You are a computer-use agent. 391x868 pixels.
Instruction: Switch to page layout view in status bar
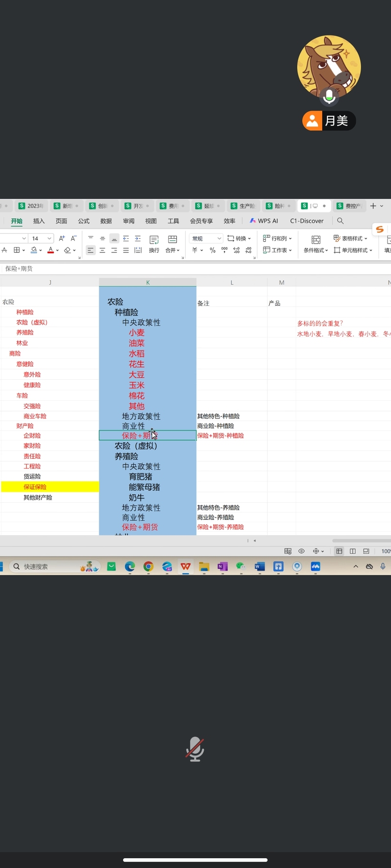pos(352,551)
